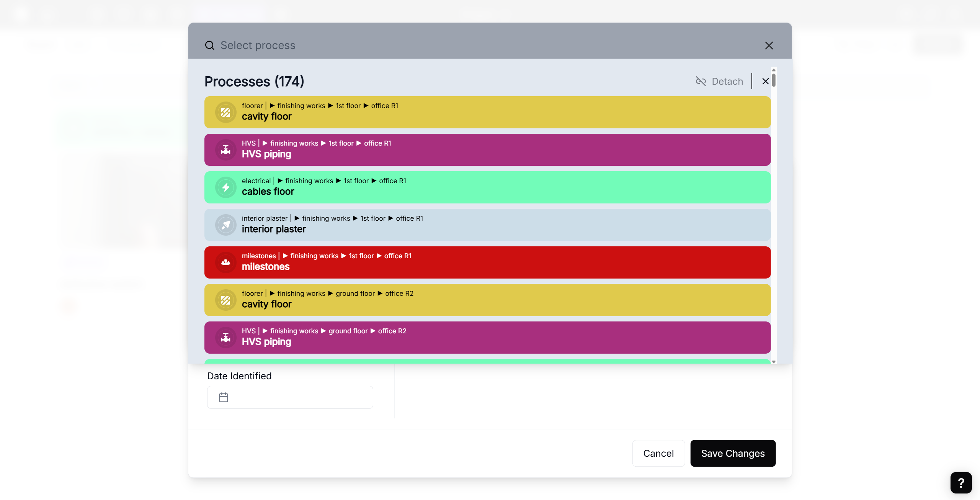This screenshot has height=500, width=980.
Task: Click the search magnifier icon
Action: pyautogui.click(x=210, y=45)
